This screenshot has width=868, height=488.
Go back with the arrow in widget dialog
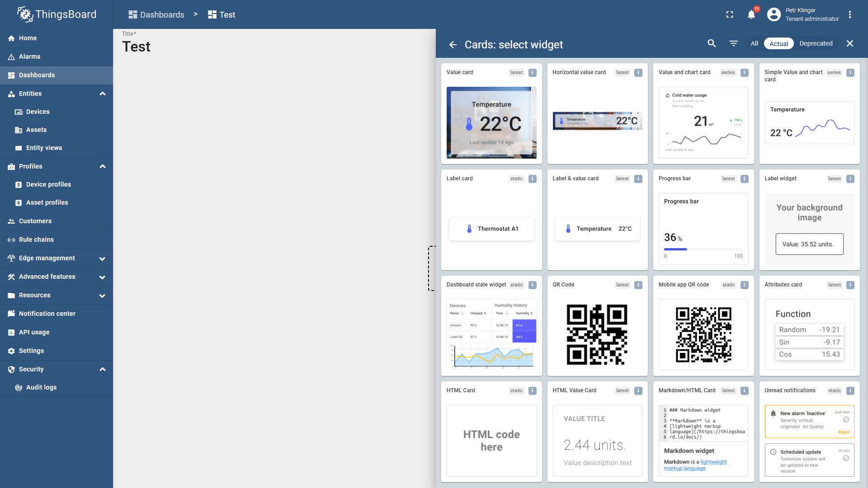[x=453, y=44]
